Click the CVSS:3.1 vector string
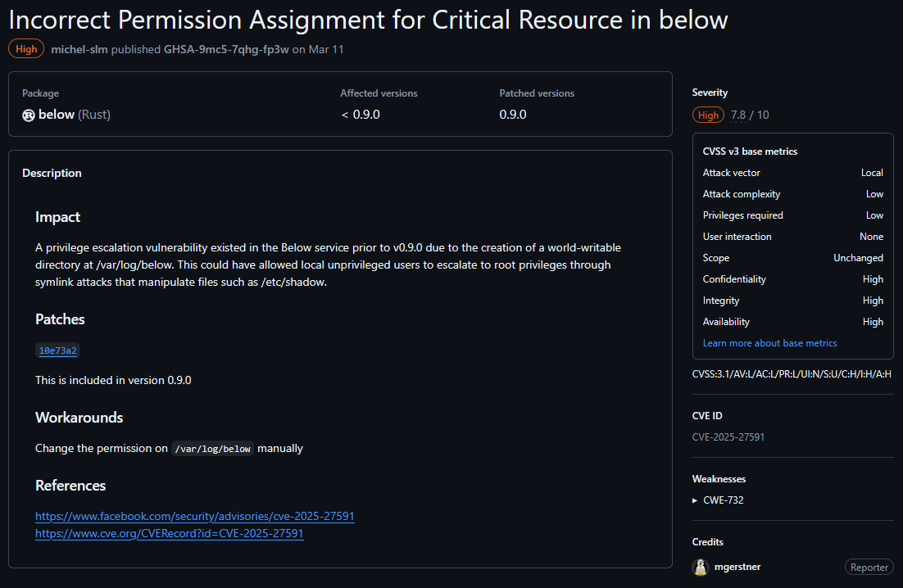 tap(792, 375)
